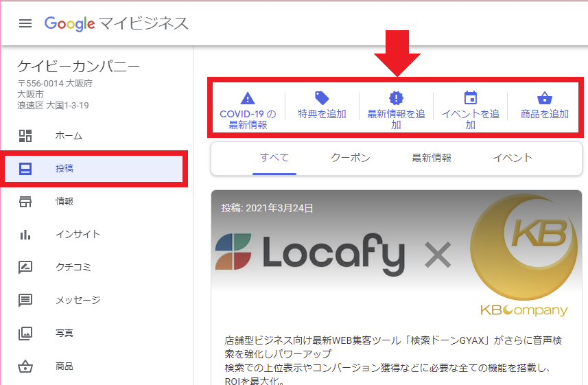
Task: Switch to the 最新情報 tab
Action: click(x=432, y=158)
